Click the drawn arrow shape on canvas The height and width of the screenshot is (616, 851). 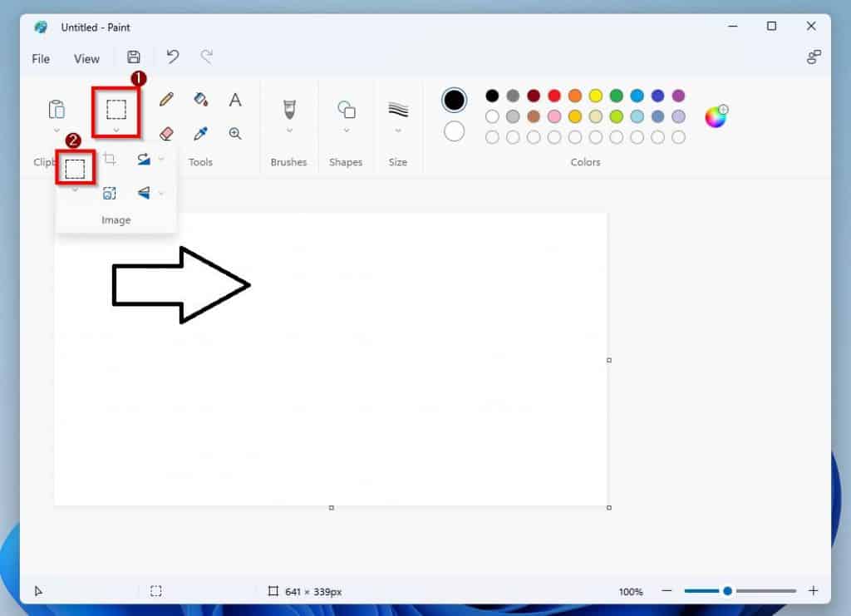(x=180, y=285)
